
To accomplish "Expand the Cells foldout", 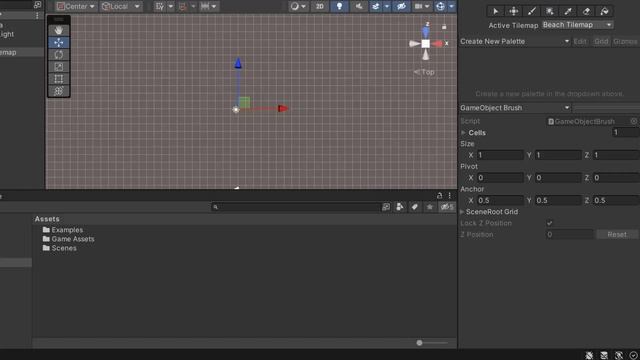I will pos(463,133).
